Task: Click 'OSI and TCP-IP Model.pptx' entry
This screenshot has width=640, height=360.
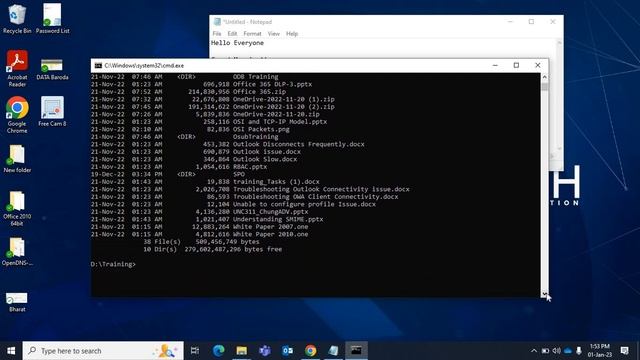Action: [x=280, y=122]
